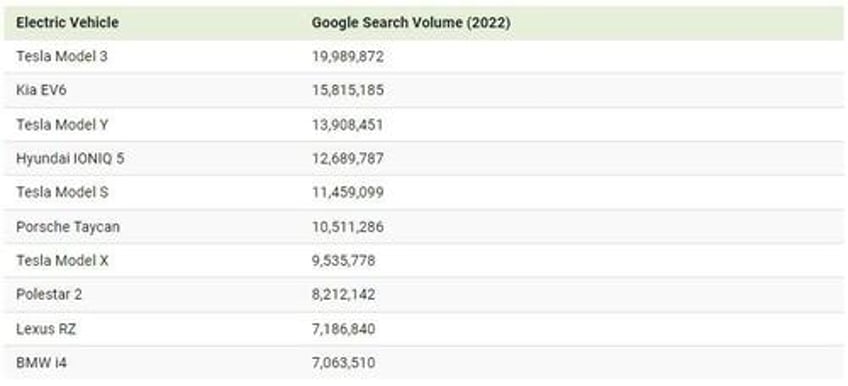Click the value 9,535,778
This screenshot has height=386, width=848.
[343, 261]
